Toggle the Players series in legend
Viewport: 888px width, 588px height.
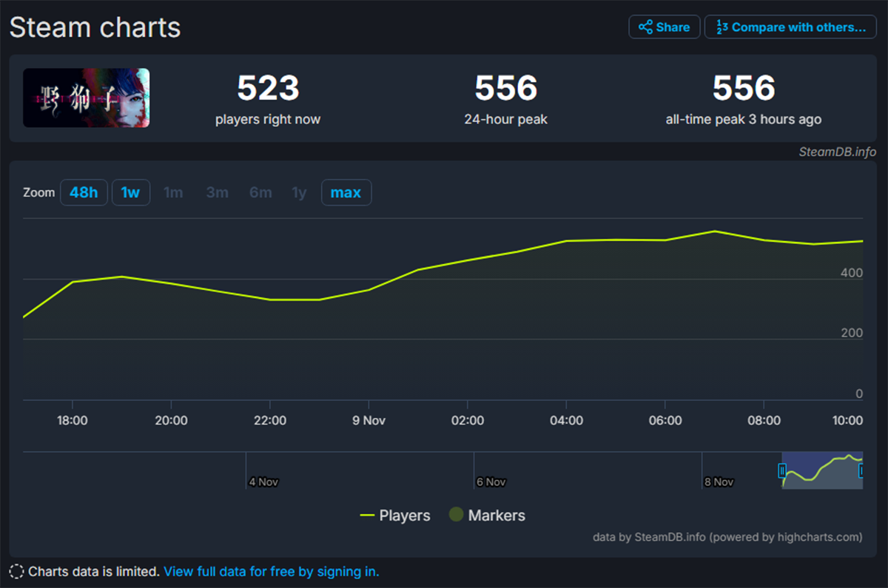[395, 516]
